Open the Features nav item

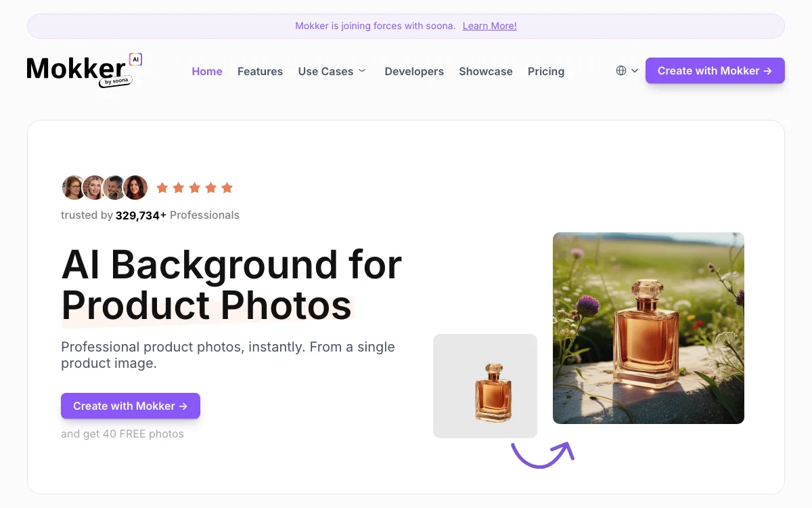point(260,71)
